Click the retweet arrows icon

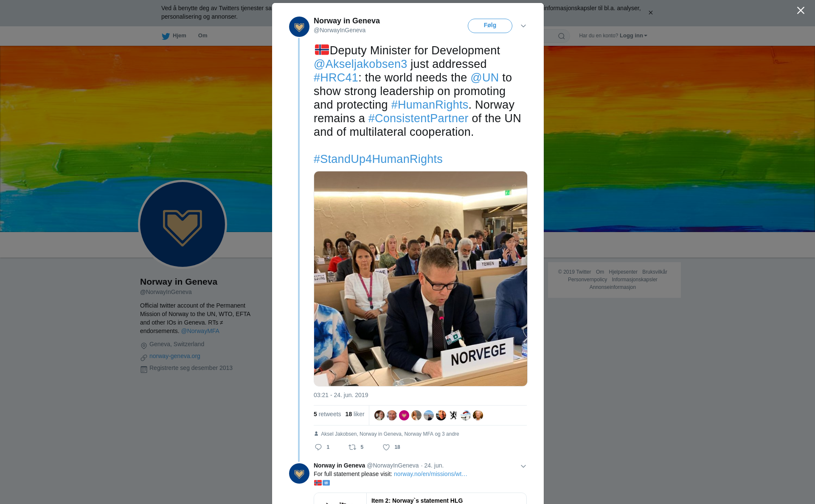pyautogui.click(x=352, y=447)
